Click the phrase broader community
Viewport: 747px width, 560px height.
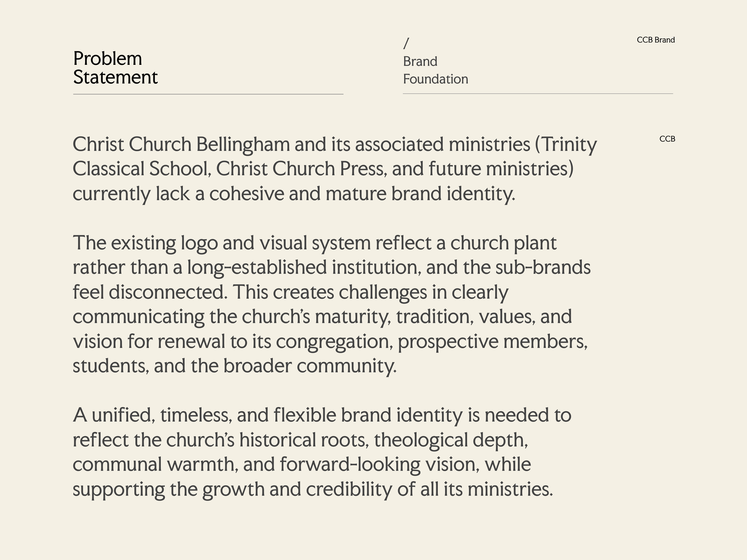[x=310, y=366]
